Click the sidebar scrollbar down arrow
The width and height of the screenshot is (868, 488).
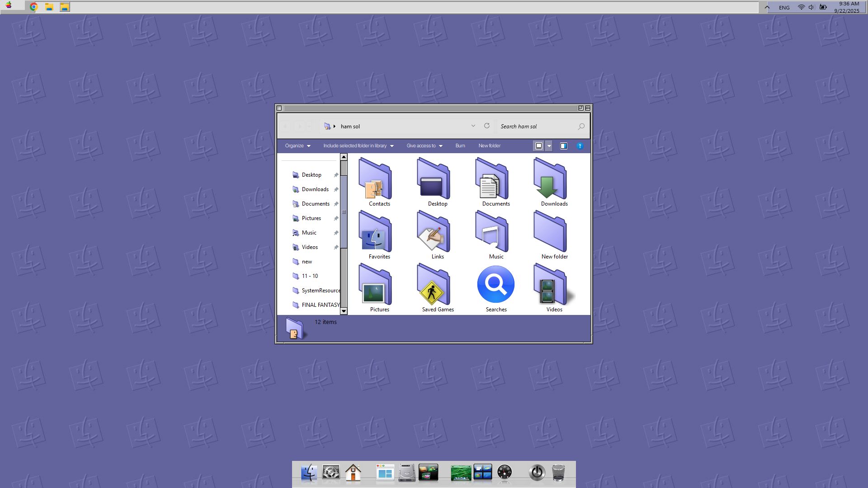[344, 311]
